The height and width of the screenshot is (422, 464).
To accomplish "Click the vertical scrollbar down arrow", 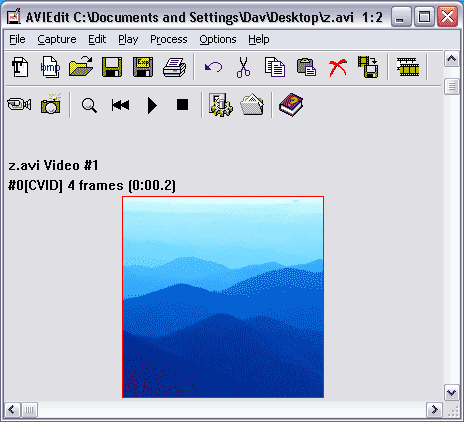I will click(451, 393).
